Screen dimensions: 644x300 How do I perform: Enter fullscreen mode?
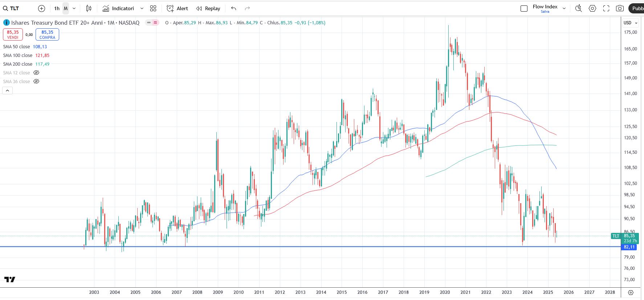(606, 8)
